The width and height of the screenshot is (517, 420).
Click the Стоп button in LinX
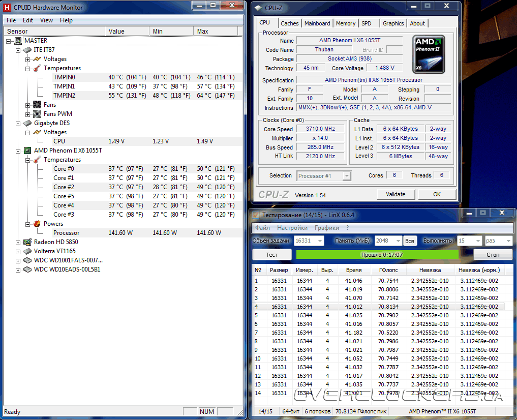click(493, 255)
